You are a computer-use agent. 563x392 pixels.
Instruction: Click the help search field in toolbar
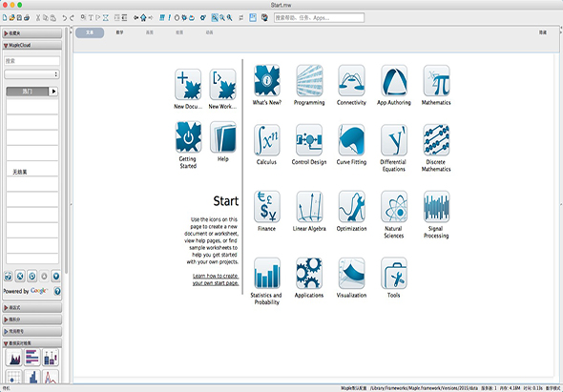(319, 17)
